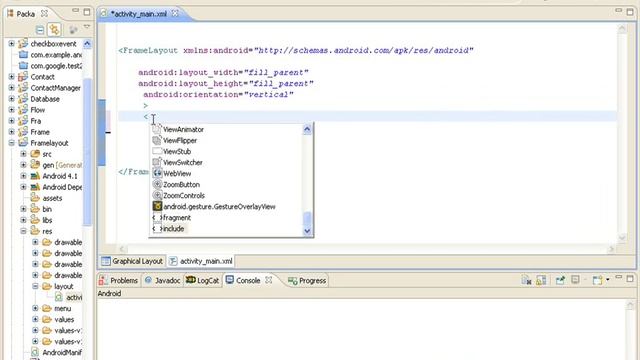
Task: Select the activity_main.xml bottom source tab
Action: tap(201, 261)
